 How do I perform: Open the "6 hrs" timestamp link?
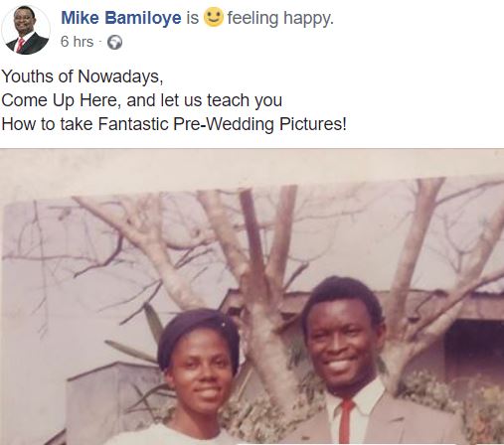coord(77,42)
